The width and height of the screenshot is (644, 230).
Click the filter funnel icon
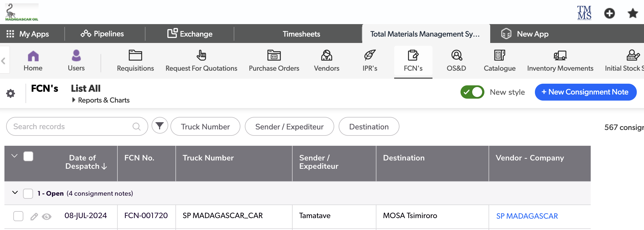tap(160, 126)
